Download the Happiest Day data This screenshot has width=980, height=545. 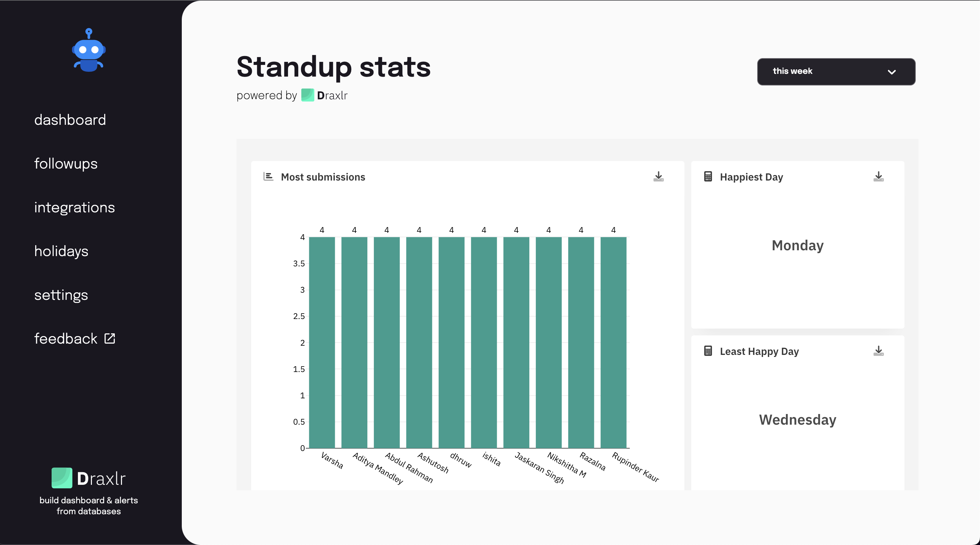click(x=879, y=176)
